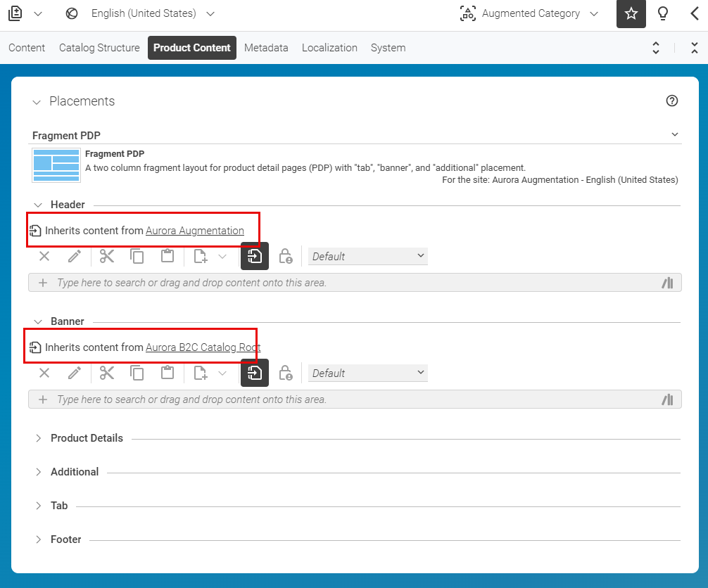Open the Default view dropdown for the Header
The image size is (708, 588).
pos(367,256)
